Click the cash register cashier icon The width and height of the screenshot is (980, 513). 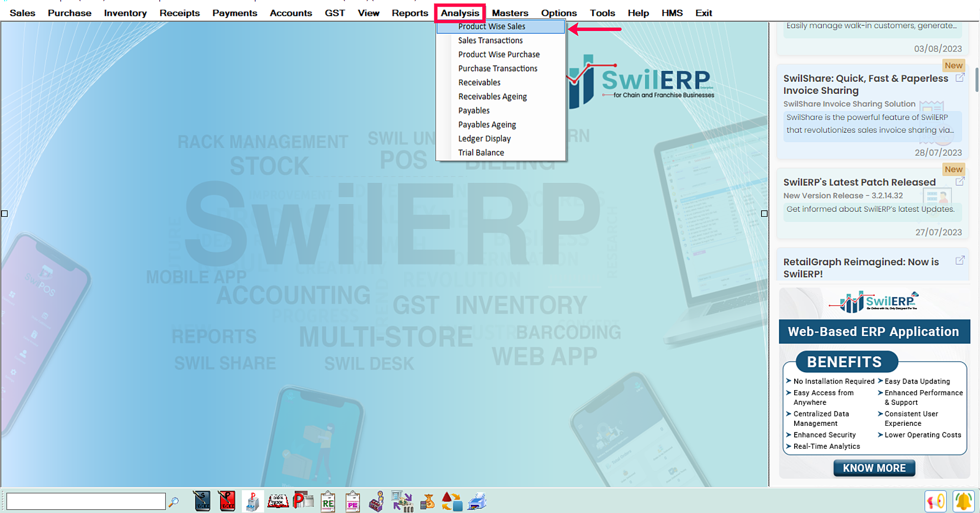[377, 501]
